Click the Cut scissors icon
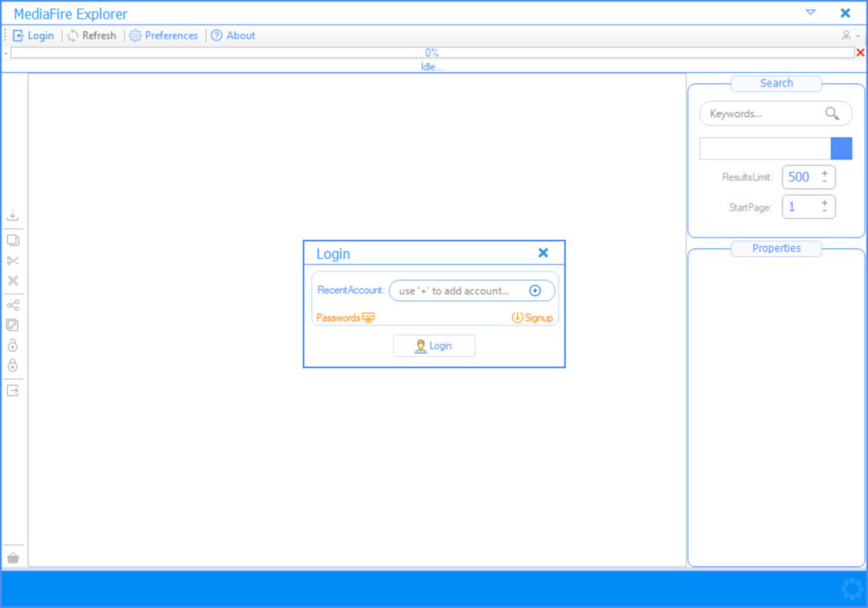The width and height of the screenshot is (868, 608). [x=13, y=260]
